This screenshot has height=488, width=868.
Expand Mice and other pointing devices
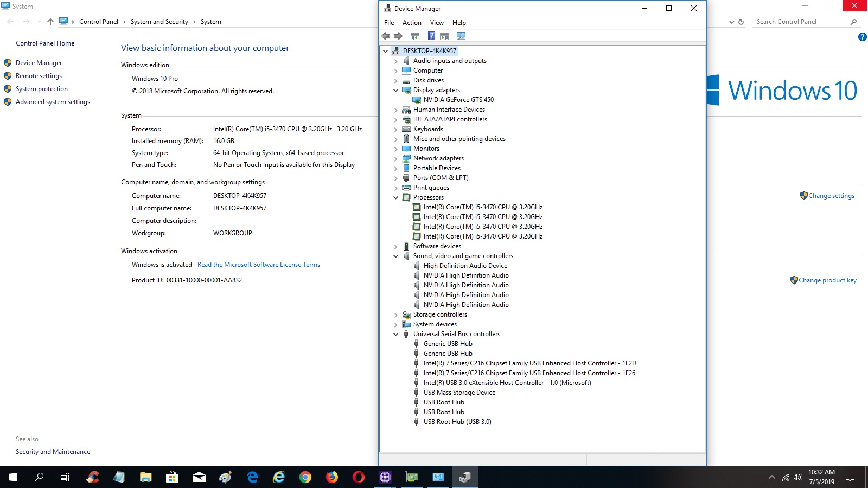(396, 139)
